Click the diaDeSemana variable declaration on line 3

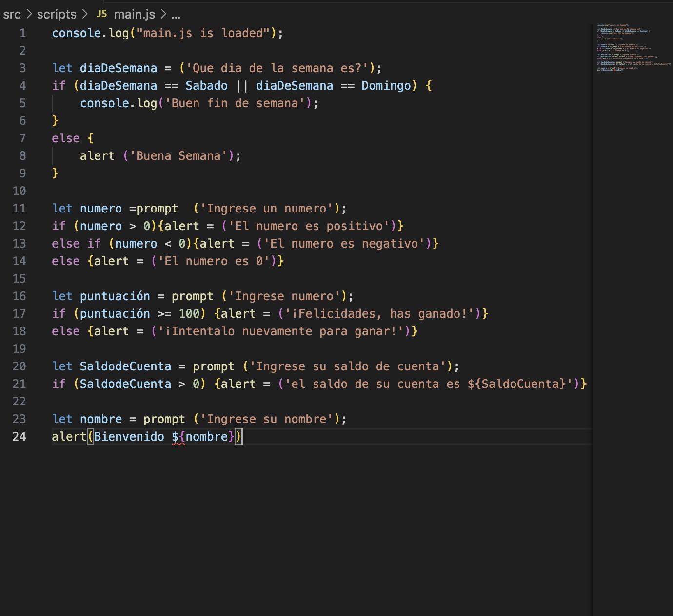pos(119,68)
